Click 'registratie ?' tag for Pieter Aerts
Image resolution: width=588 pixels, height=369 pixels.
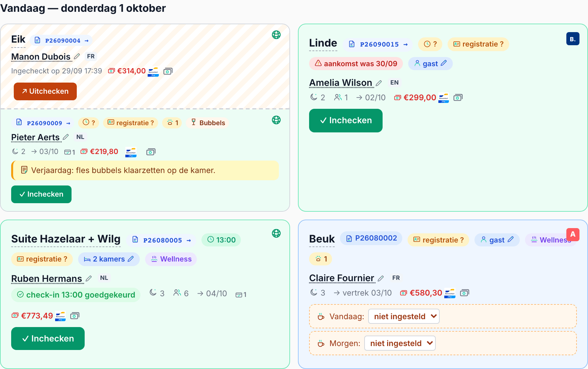tap(131, 123)
